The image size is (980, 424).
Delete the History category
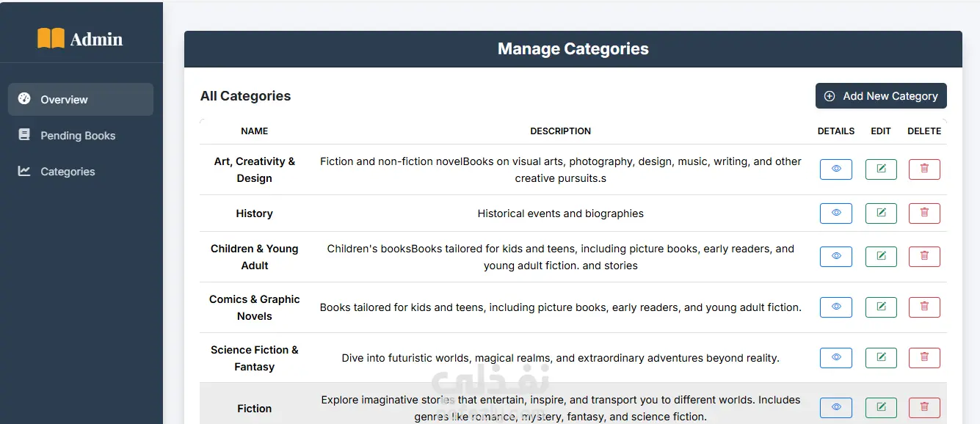coord(924,213)
